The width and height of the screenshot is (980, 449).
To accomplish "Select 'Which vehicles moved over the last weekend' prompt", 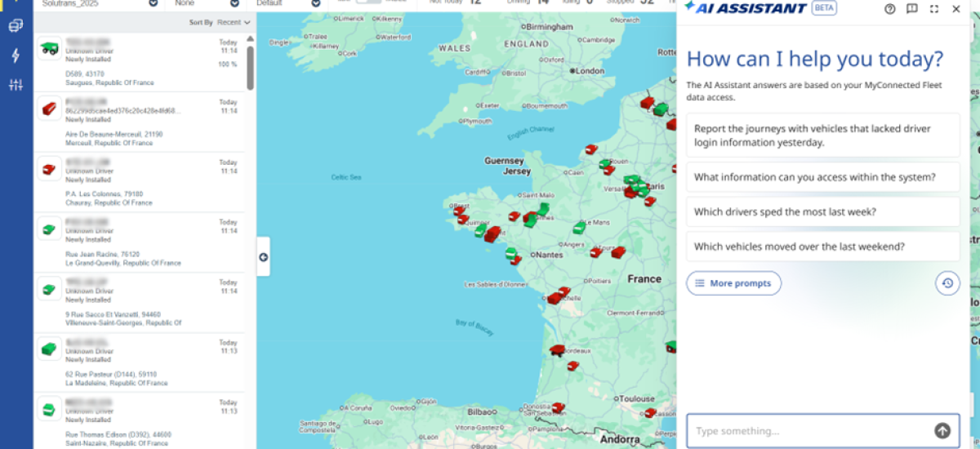I will (823, 246).
